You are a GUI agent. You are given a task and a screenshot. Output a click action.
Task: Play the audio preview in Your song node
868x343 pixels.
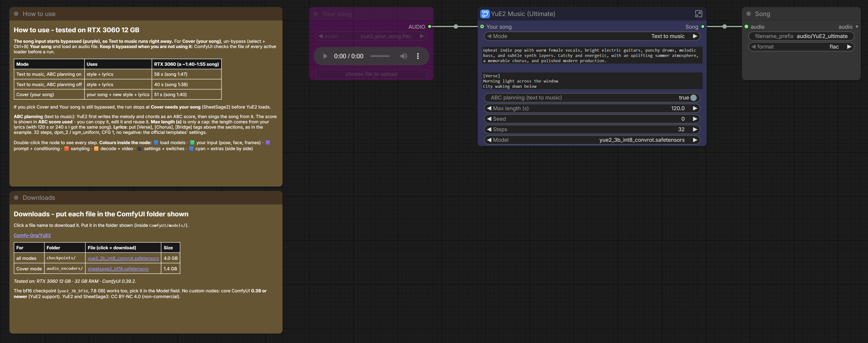[x=325, y=56]
